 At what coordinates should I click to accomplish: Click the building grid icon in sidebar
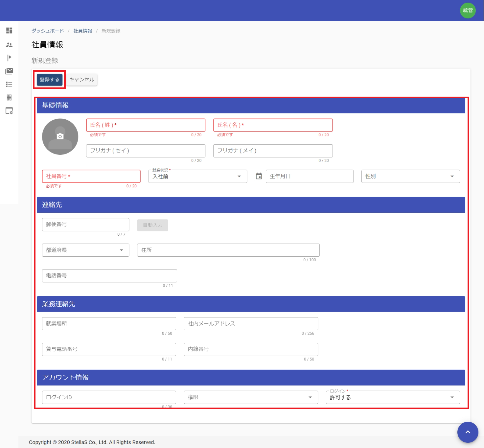(x=9, y=98)
